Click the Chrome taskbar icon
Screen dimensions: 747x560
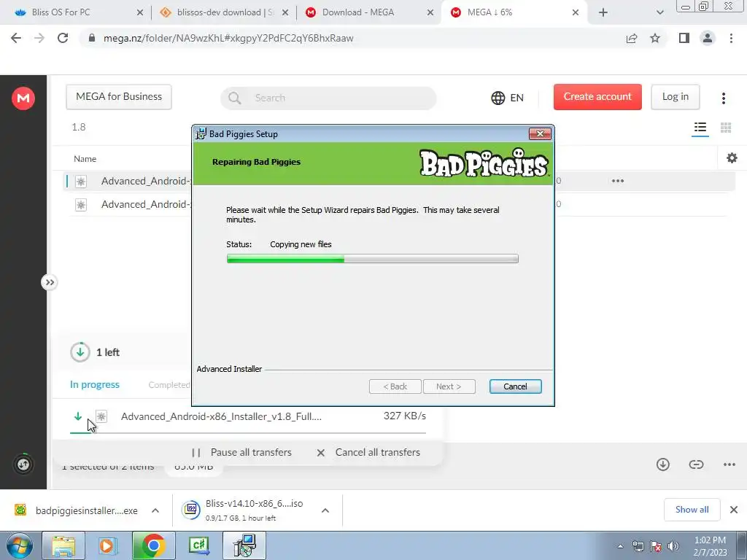153,545
